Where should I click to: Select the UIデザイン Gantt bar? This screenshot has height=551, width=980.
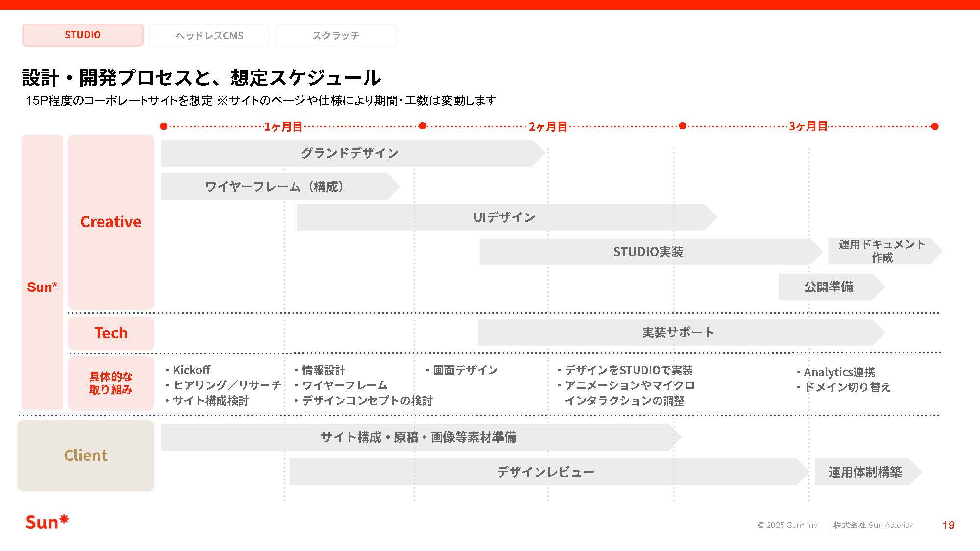coord(505,216)
